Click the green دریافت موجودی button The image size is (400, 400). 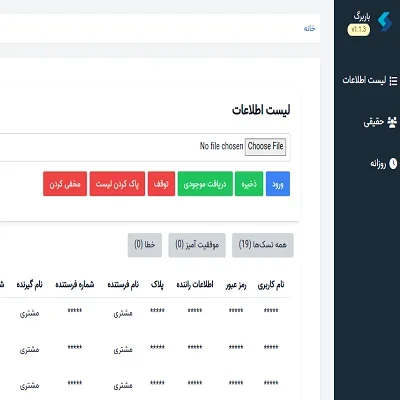click(x=205, y=184)
